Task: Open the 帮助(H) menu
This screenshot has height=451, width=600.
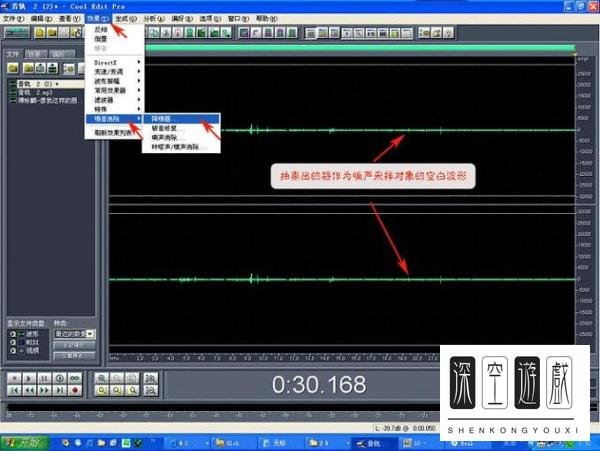Action: 267,18
